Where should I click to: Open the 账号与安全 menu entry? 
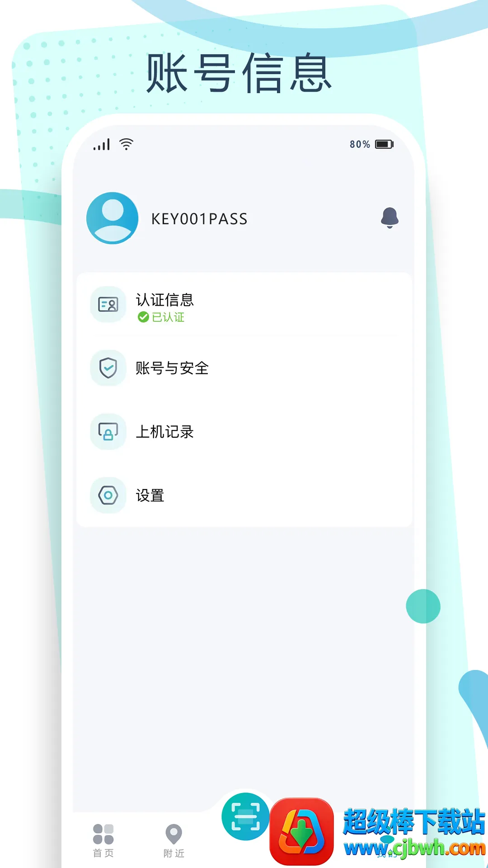244,368
